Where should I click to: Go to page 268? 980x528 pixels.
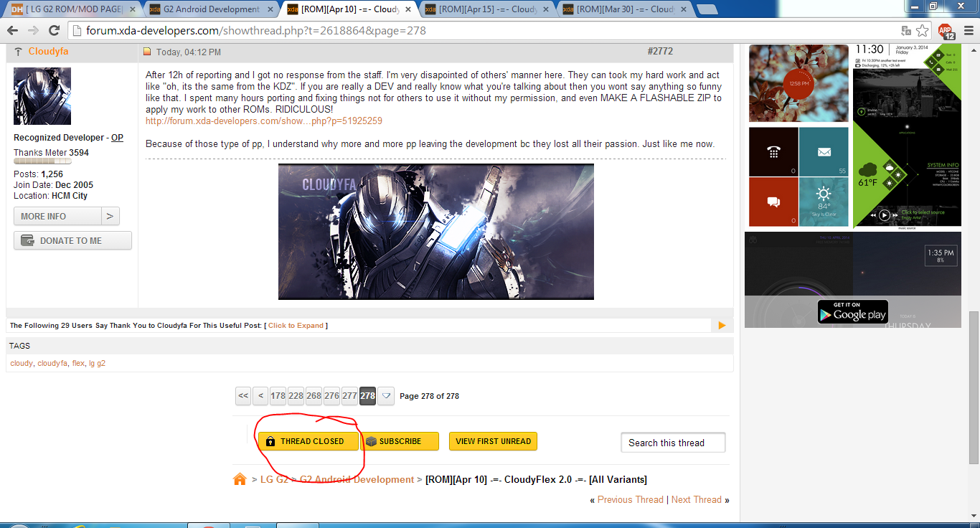point(314,396)
